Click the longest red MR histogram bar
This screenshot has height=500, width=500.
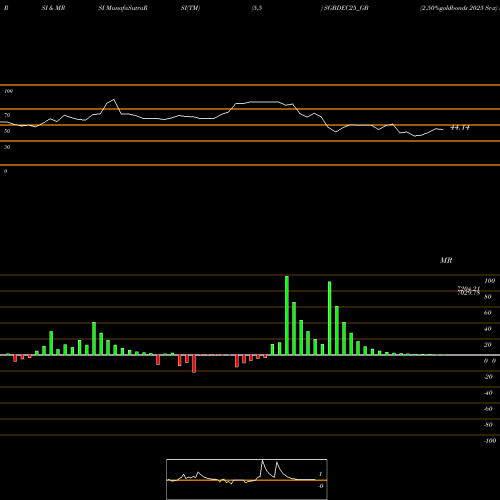[194, 364]
